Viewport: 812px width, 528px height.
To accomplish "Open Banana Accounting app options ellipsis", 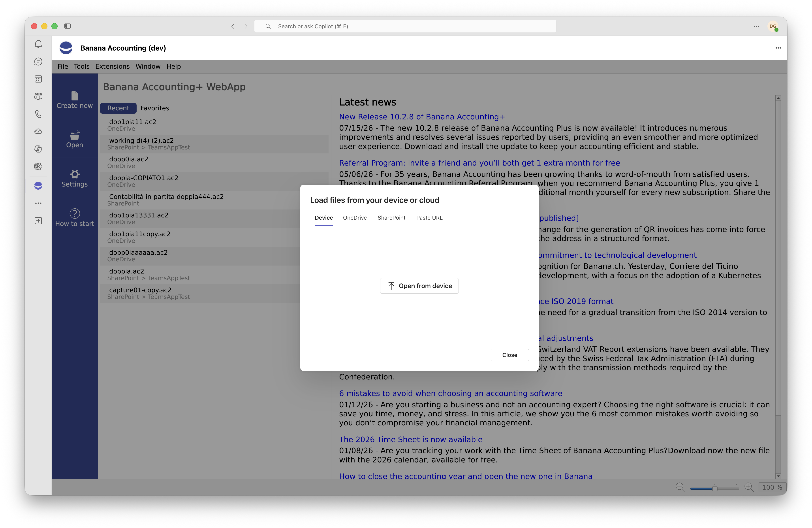I will click(778, 48).
